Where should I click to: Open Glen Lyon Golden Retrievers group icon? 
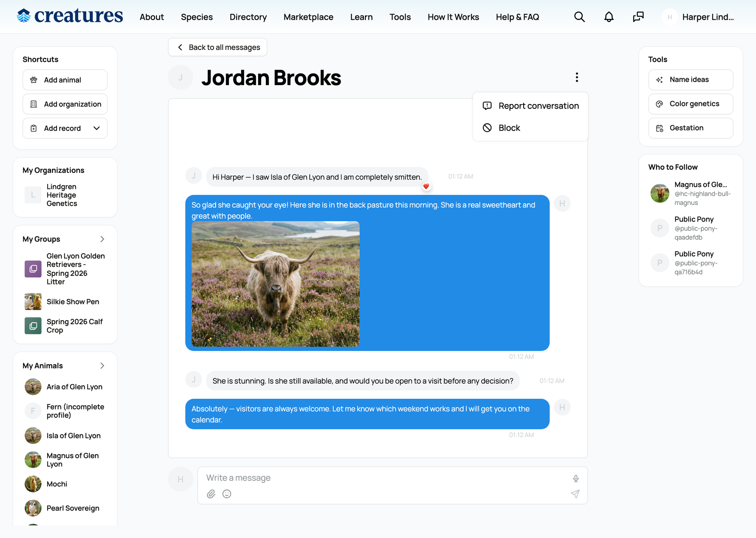coord(33,269)
